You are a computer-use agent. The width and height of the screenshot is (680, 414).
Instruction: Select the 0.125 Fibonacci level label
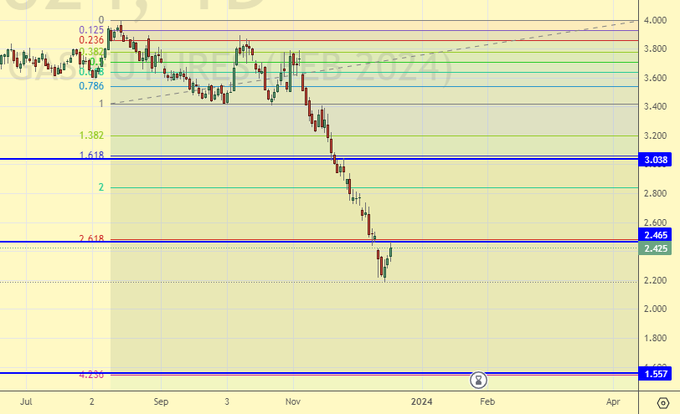click(91, 29)
